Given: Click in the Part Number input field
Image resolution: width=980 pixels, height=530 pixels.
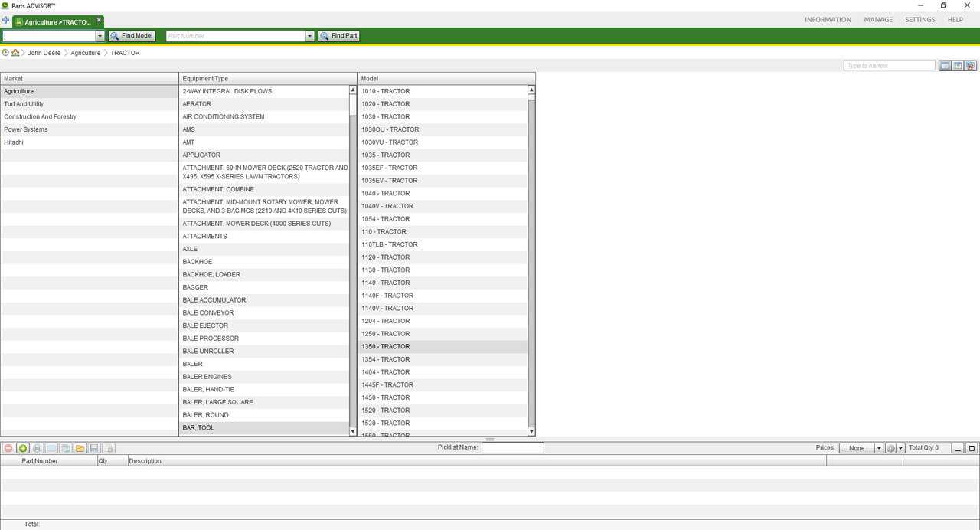Looking at the screenshot, I should (x=236, y=36).
